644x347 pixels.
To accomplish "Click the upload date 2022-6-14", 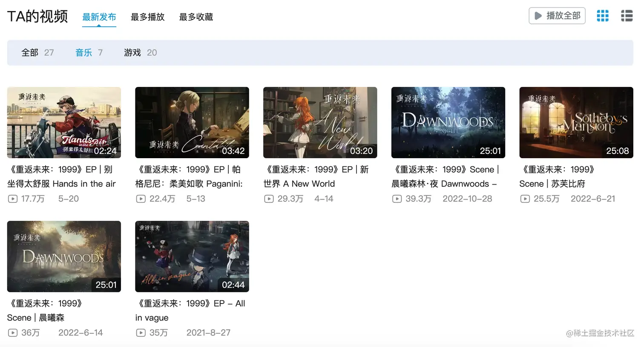I will coord(80,333).
